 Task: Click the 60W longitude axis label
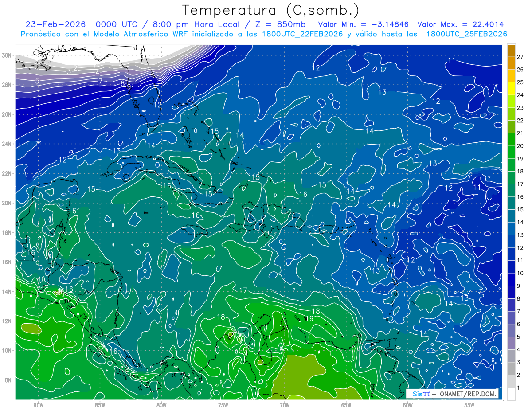coord(408,405)
